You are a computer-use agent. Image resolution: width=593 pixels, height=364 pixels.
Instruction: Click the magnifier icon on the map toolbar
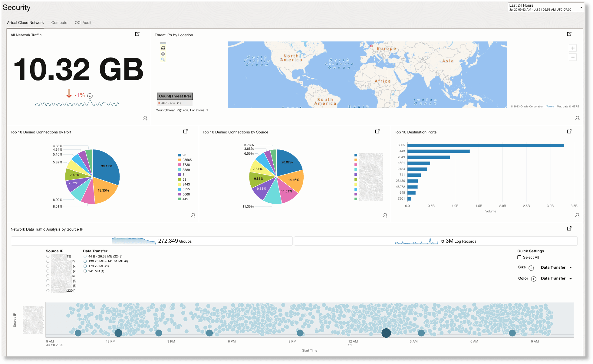(163, 59)
